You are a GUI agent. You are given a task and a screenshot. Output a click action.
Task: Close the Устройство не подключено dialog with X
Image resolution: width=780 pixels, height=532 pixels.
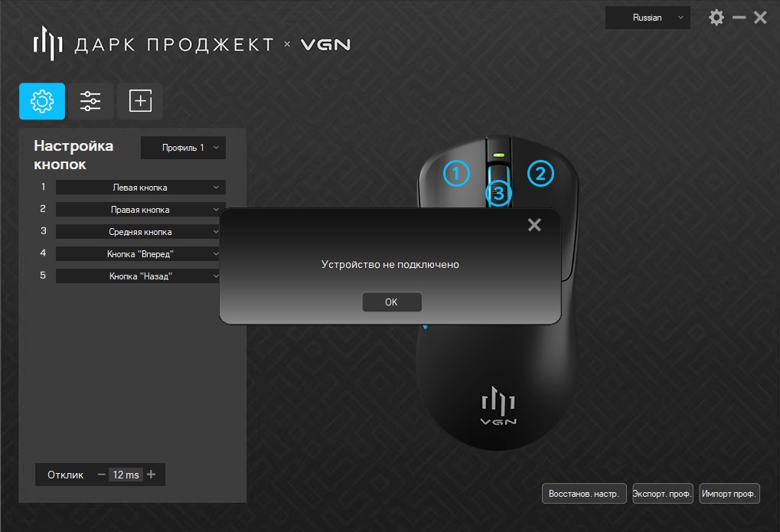pyautogui.click(x=534, y=225)
